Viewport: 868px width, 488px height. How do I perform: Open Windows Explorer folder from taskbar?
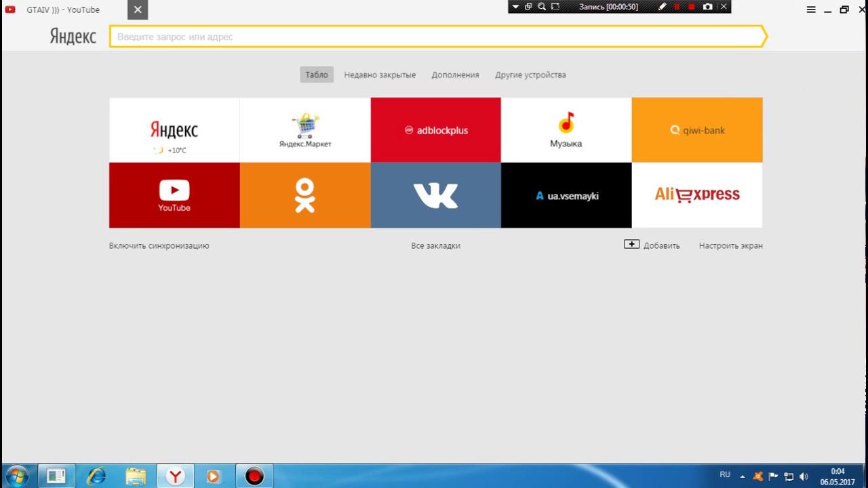pyautogui.click(x=136, y=476)
